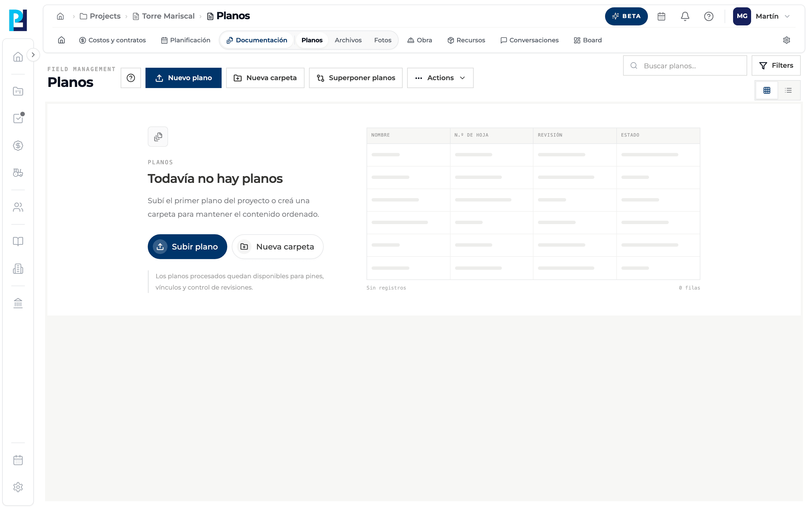The image size is (812, 508).
Task: Open Torre Mariscal in the breadcrumb
Action: point(164,16)
